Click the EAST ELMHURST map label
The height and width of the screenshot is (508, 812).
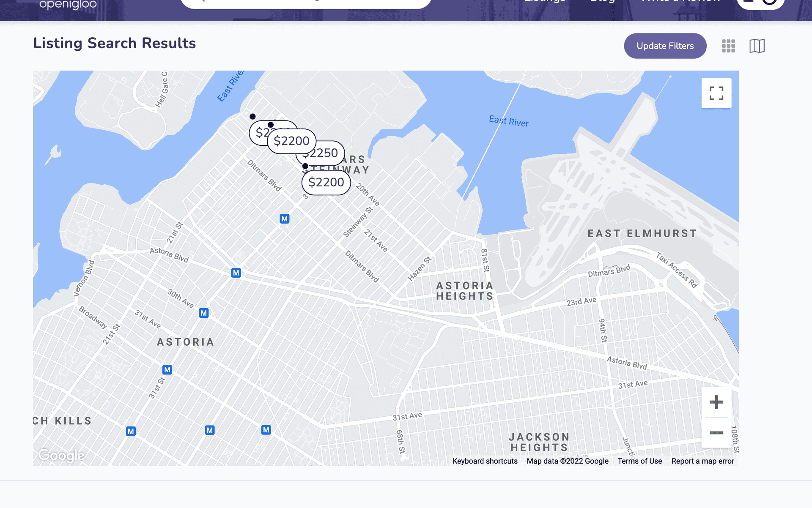pyautogui.click(x=642, y=233)
